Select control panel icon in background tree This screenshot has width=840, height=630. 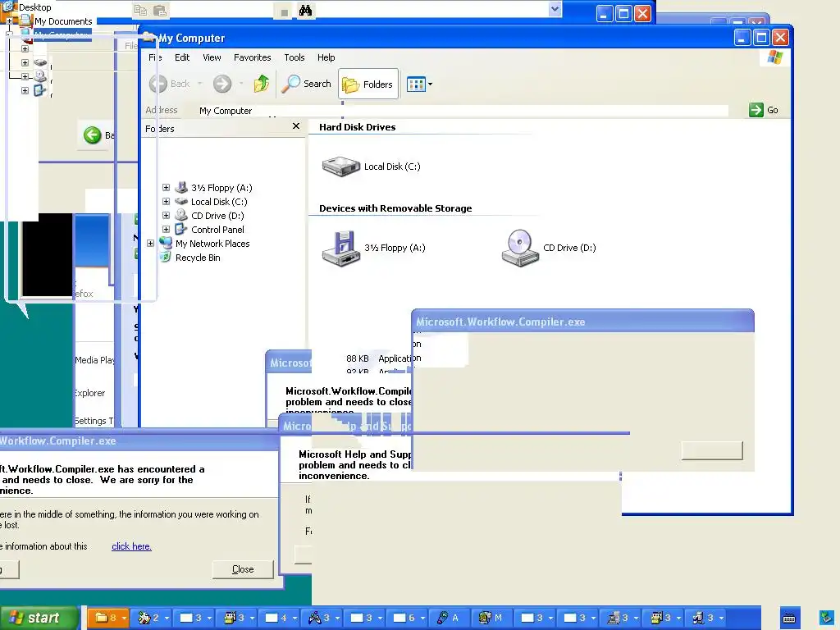point(40,90)
